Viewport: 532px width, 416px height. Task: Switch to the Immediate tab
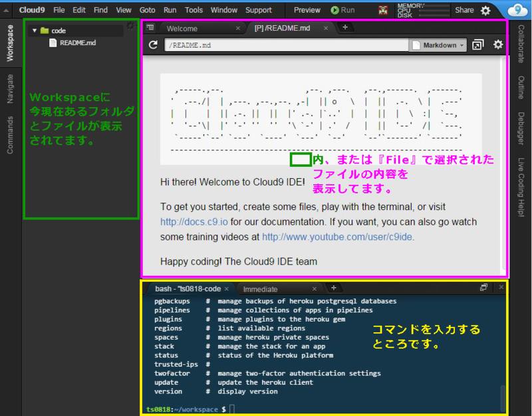tap(260, 289)
